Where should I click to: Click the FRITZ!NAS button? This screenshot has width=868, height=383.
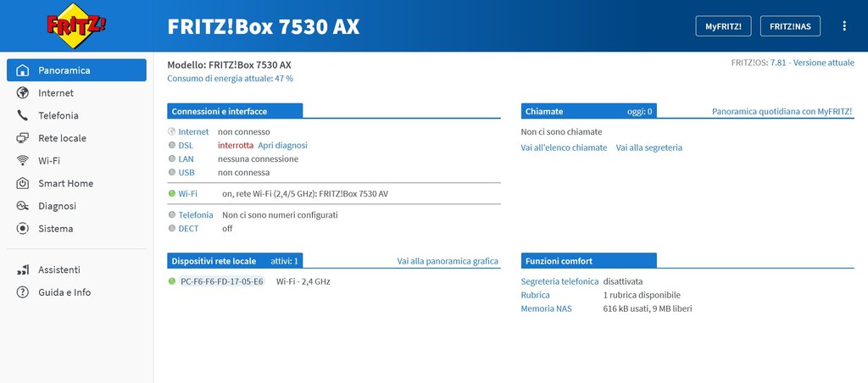[x=791, y=26]
